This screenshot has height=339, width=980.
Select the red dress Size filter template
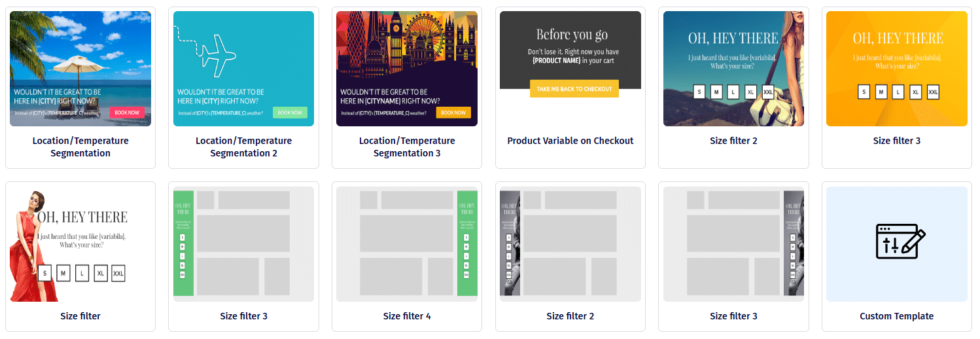(80, 244)
